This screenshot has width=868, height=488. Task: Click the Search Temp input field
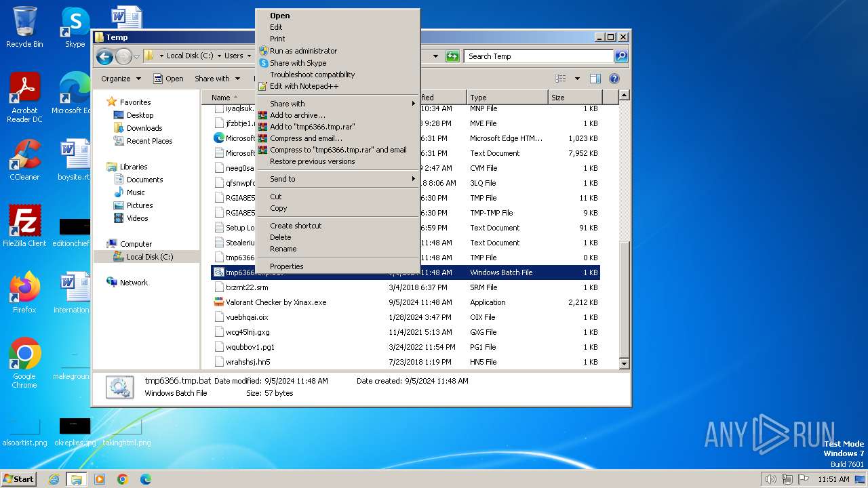[x=539, y=56]
